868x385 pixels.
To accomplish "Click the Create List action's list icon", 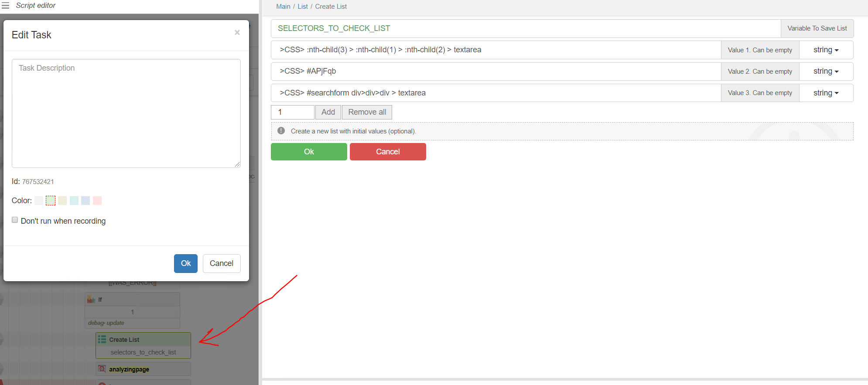I will (102, 339).
